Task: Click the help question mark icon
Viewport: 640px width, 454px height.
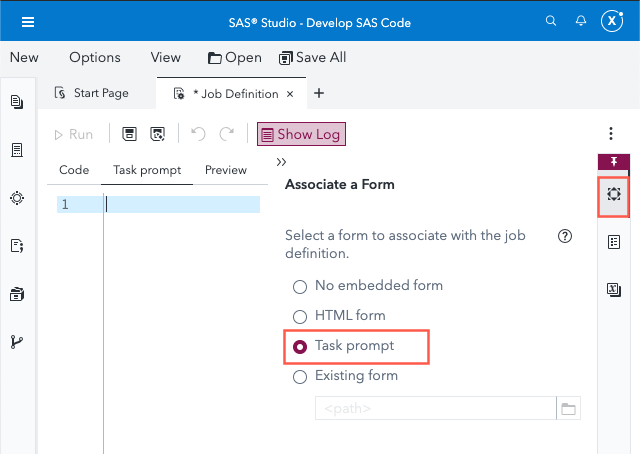Action: click(x=565, y=236)
